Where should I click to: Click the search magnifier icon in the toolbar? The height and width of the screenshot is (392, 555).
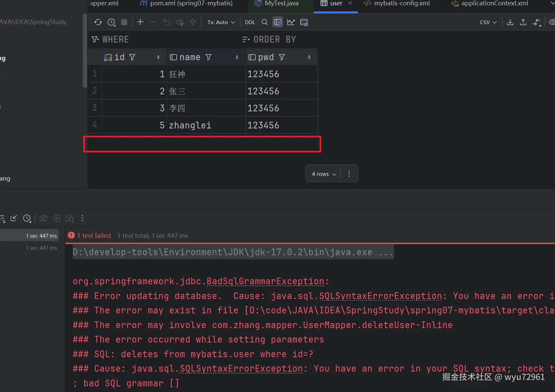pos(264,22)
